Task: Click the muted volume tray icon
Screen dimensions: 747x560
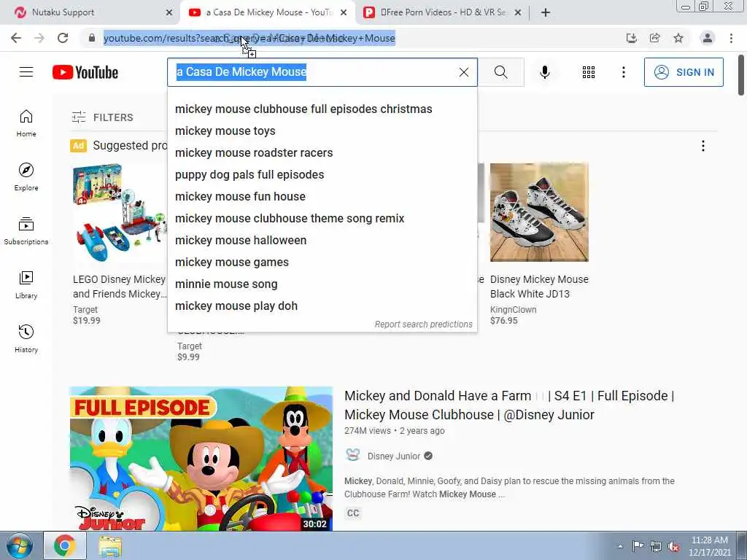Action: [673, 546]
